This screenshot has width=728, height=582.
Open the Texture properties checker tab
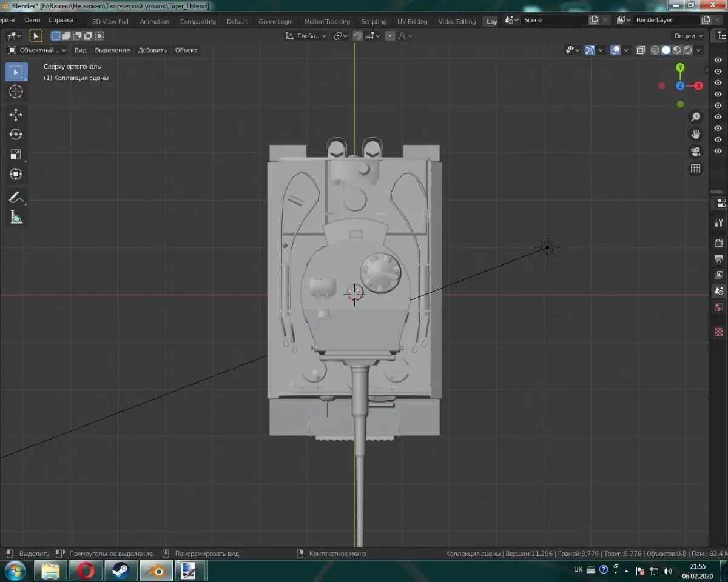(x=720, y=332)
